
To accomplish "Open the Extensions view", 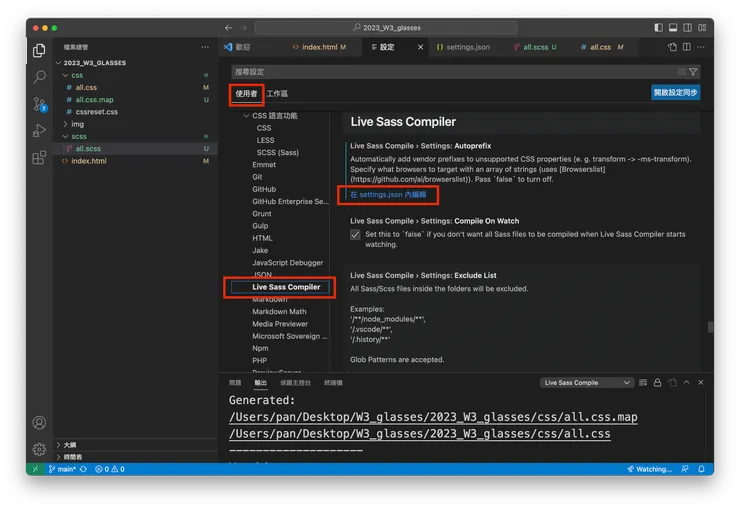I will (39, 158).
